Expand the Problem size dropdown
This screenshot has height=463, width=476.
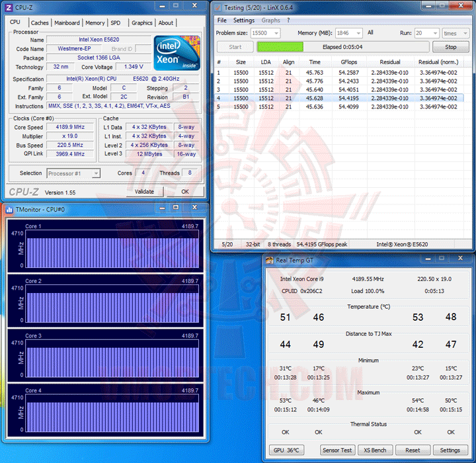pos(276,33)
